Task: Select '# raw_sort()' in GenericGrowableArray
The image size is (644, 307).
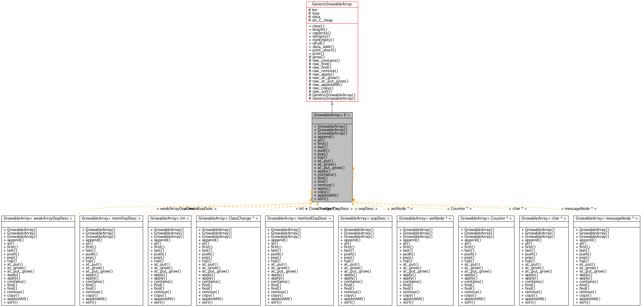Action: point(320,92)
